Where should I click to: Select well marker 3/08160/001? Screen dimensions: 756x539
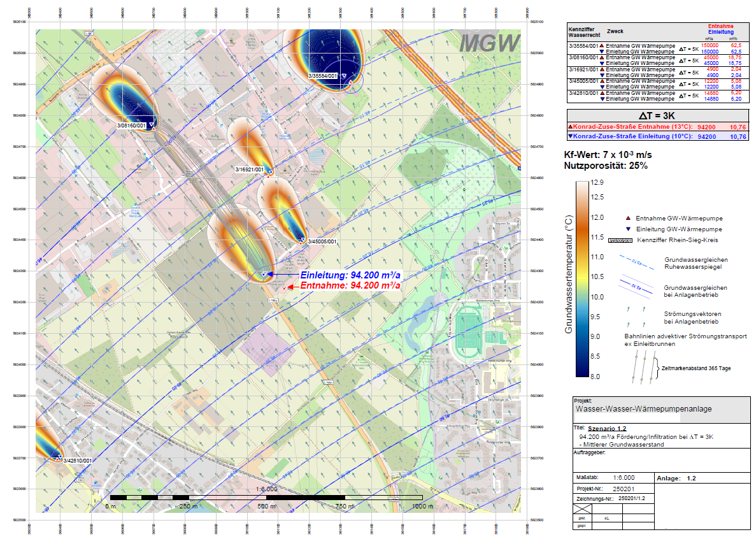click(153, 128)
